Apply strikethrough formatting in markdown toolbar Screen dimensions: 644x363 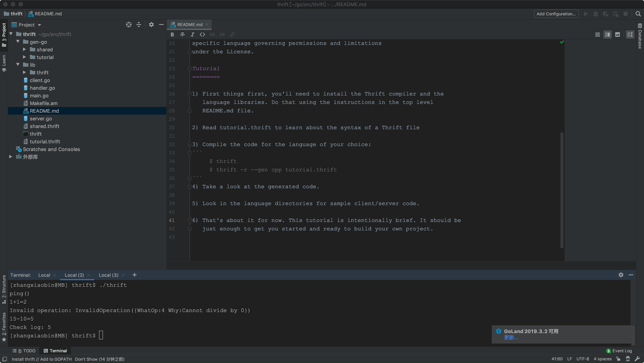(182, 34)
